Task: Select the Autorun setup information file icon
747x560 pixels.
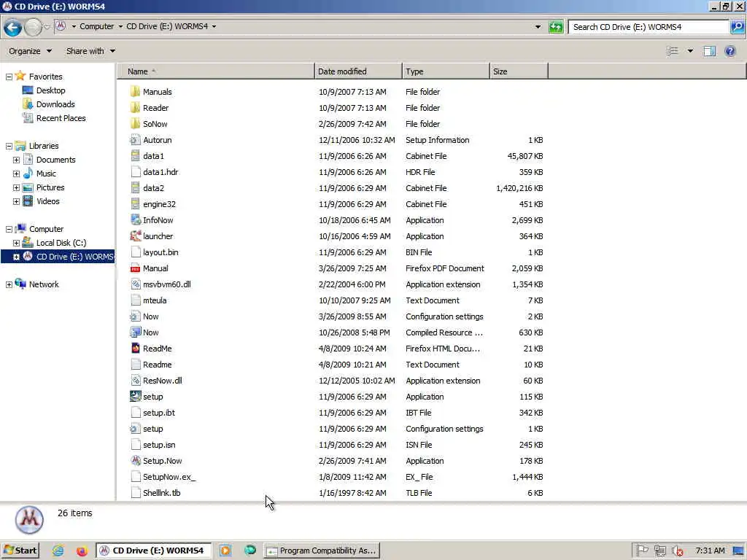Action: point(135,139)
